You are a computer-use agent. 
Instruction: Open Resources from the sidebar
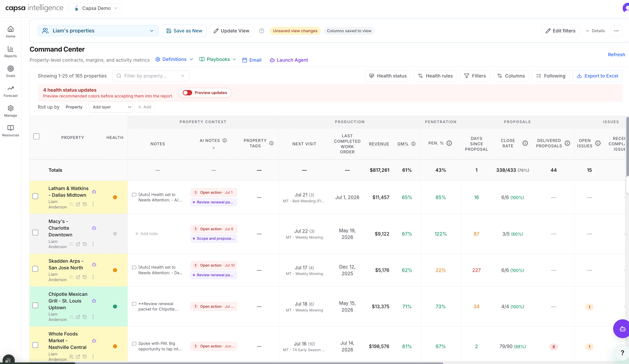click(x=10, y=131)
